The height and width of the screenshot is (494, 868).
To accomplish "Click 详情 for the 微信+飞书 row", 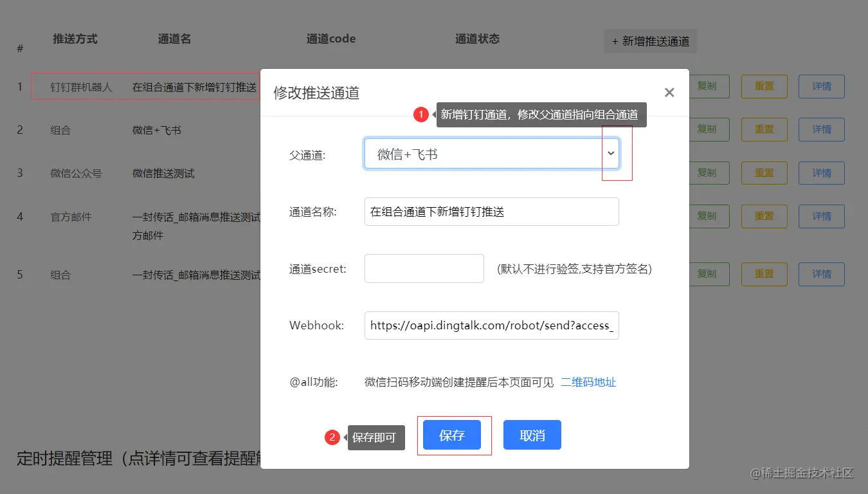I will tap(821, 129).
